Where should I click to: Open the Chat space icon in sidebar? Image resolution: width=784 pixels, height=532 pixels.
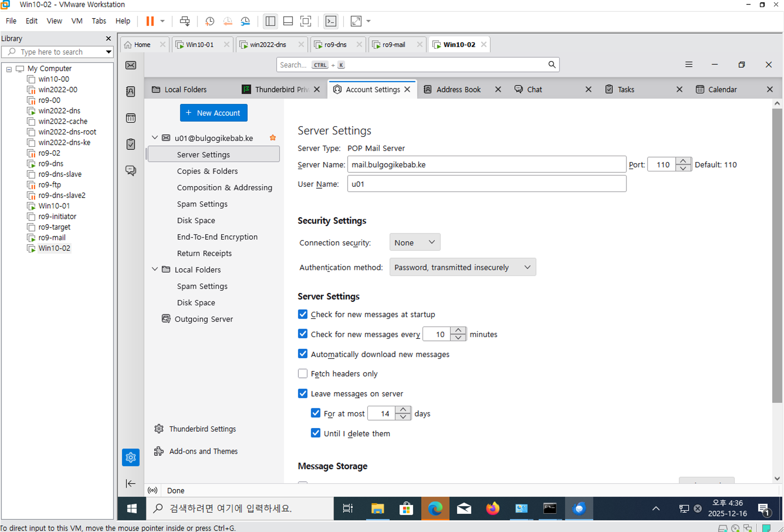click(131, 170)
